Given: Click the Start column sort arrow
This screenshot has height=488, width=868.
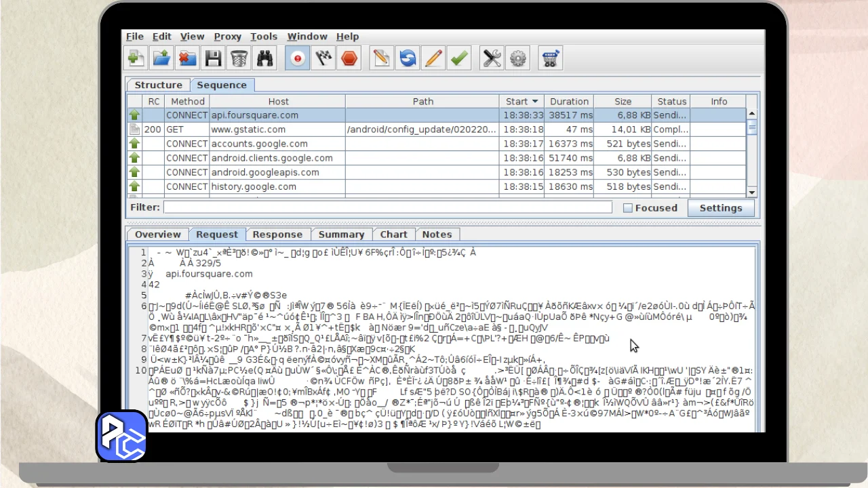Looking at the screenshot, I should (x=535, y=102).
